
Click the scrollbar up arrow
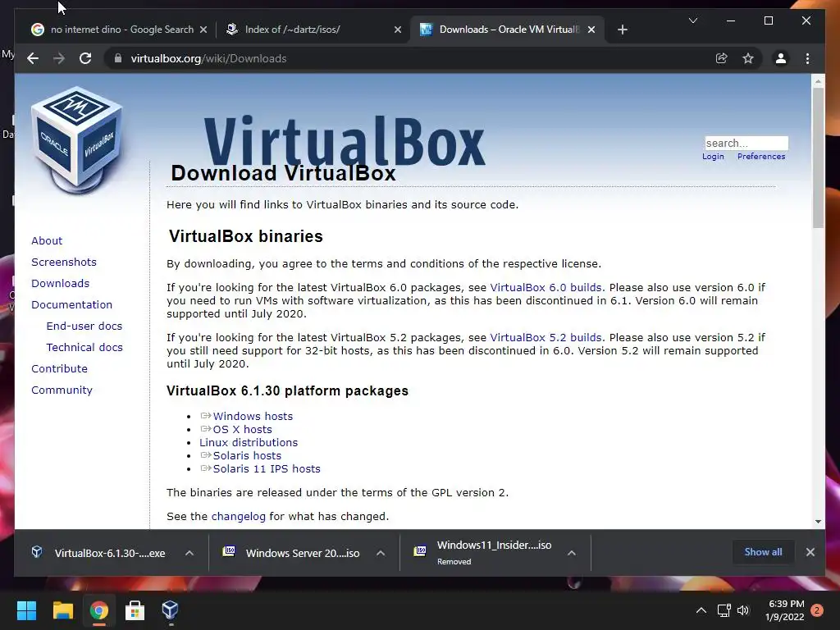(818, 81)
